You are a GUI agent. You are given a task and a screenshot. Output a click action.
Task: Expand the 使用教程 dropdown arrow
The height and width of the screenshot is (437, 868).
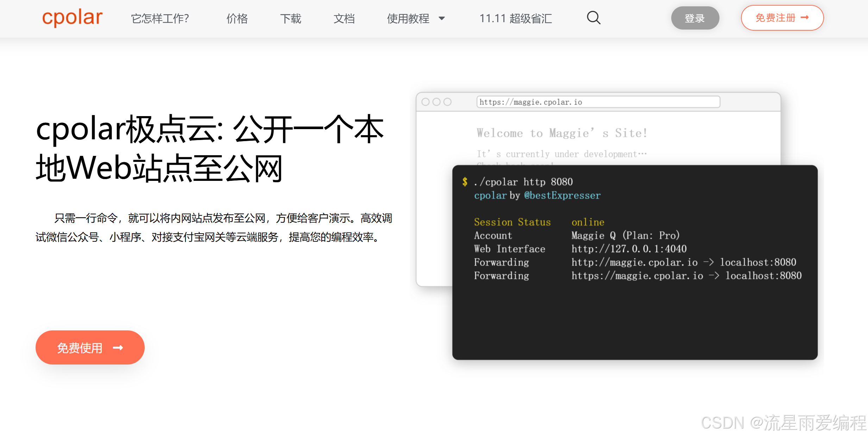442,18
